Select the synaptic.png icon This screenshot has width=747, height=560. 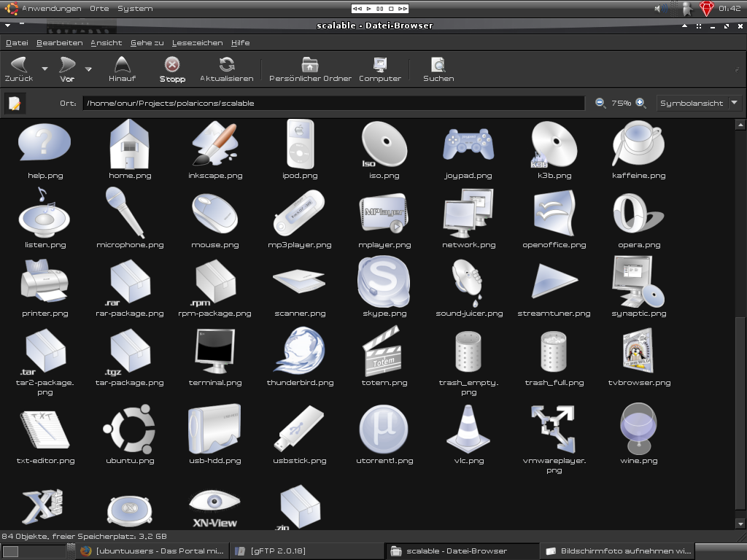638,281
